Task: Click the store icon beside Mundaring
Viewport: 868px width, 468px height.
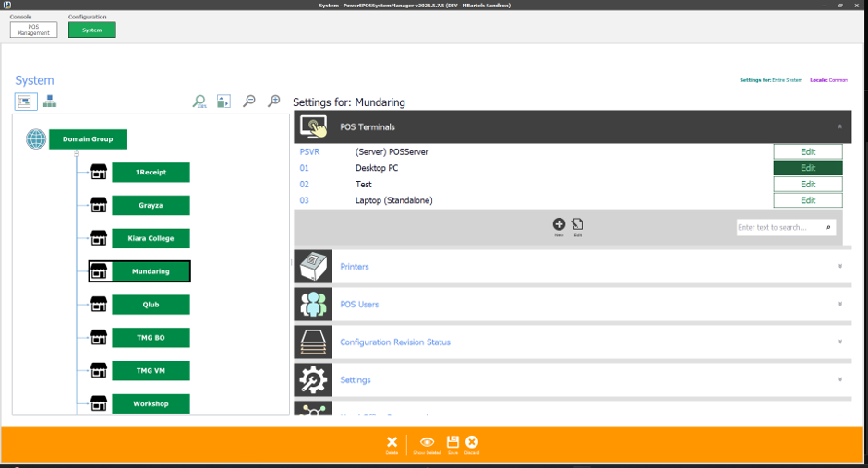Action: coord(99,271)
